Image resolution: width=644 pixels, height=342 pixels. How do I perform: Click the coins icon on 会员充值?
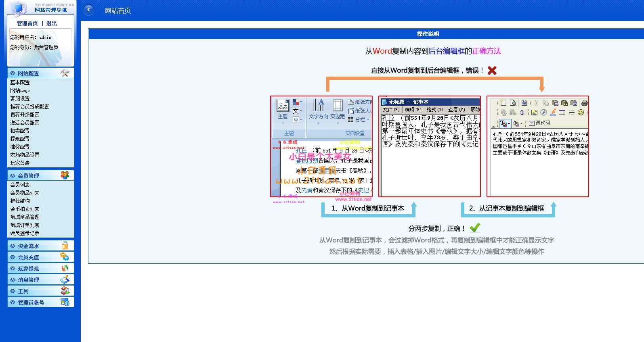(65, 256)
